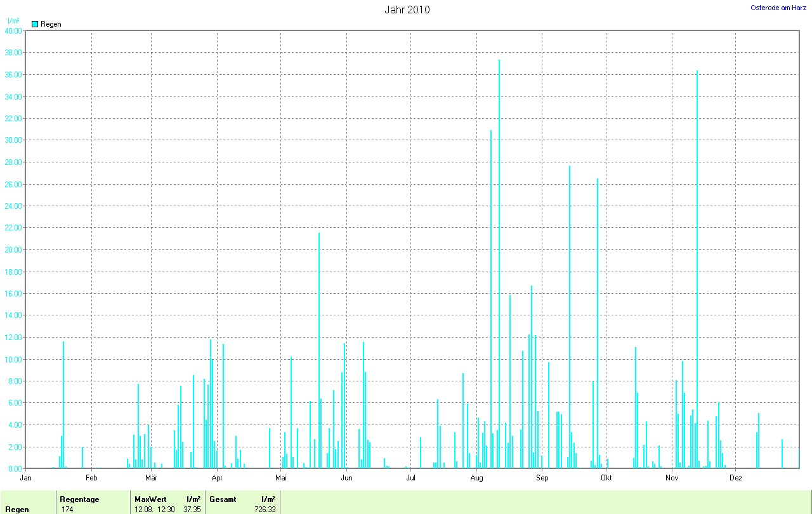Select the 20.00 y-axis tick label
Viewport: 812px width, 514px height.
coord(13,250)
